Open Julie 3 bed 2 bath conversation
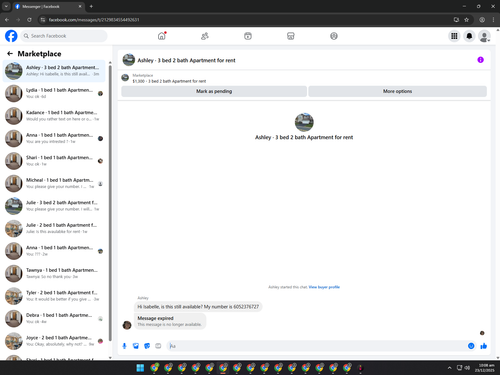The image size is (500, 375). 54,206
